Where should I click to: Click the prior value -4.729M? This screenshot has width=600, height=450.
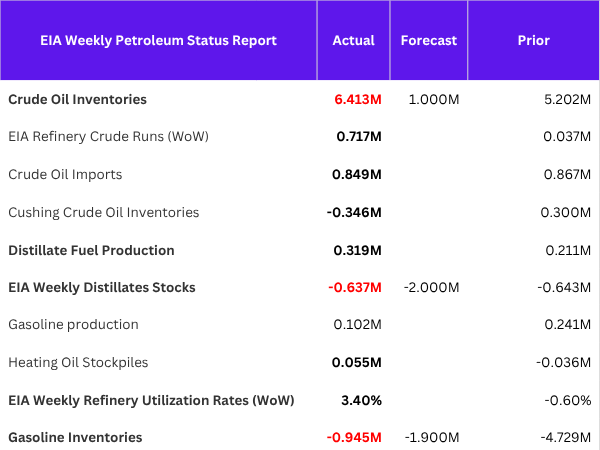[566, 437]
